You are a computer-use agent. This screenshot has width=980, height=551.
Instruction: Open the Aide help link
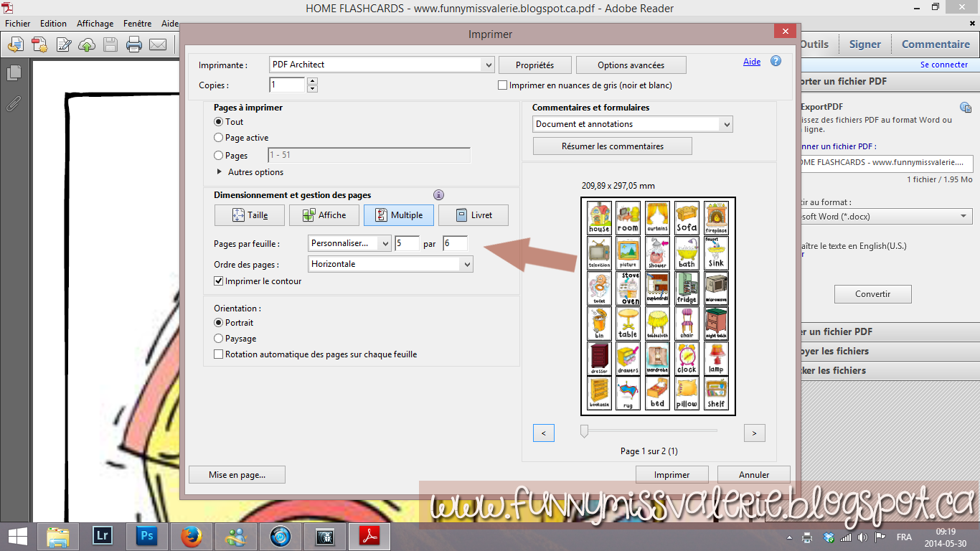pyautogui.click(x=752, y=62)
